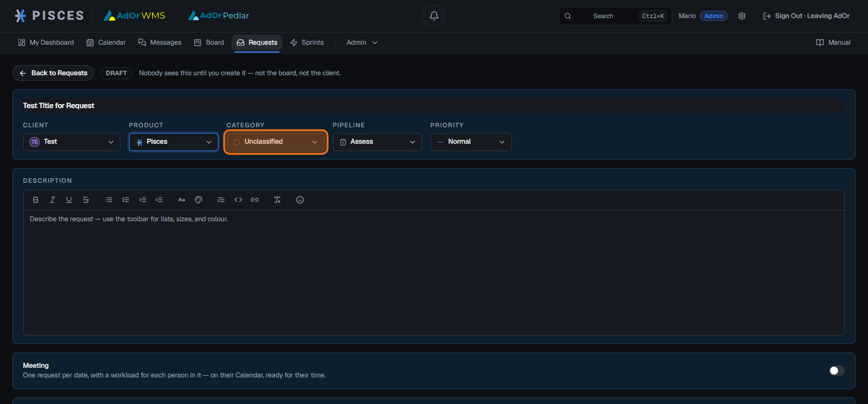
Task: Open the Client dropdown showing Test
Action: pos(72,142)
